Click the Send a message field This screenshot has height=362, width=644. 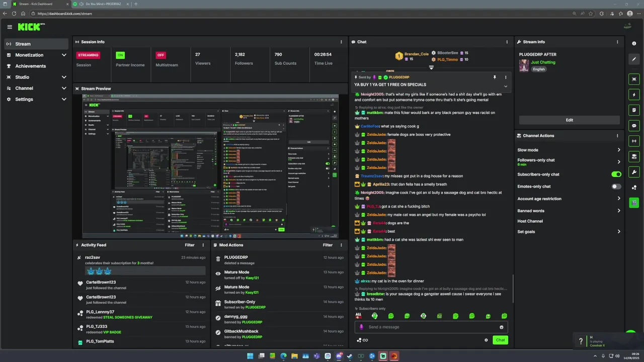[x=432, y=327]
